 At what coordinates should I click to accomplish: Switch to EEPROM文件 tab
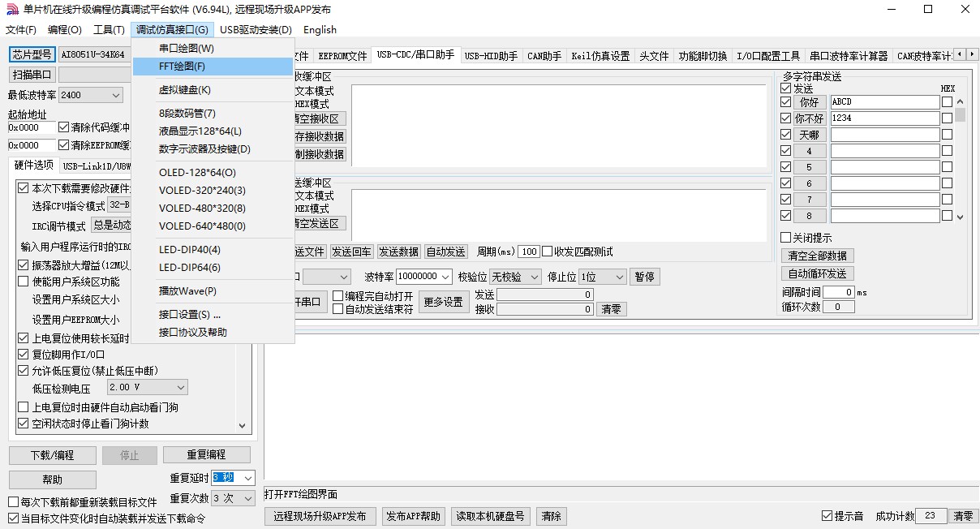[x=342, y=56]
